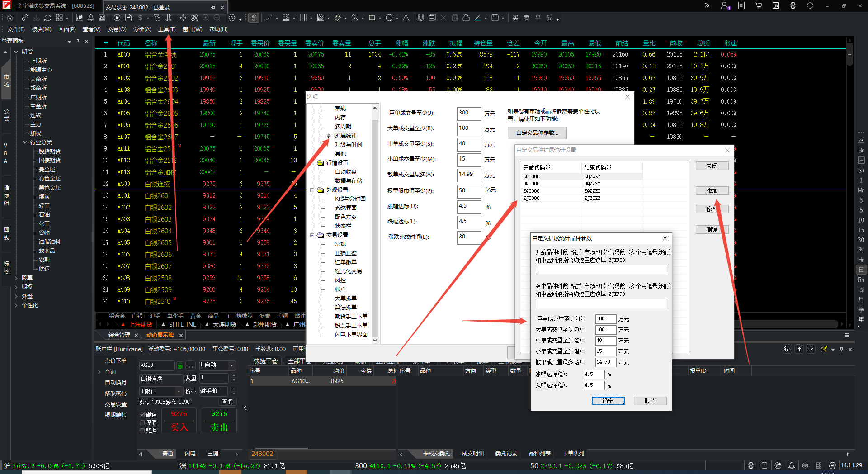868x474 pixels.
Task: Open settings gear in toolbar
Action: click(x=232, y=18)
